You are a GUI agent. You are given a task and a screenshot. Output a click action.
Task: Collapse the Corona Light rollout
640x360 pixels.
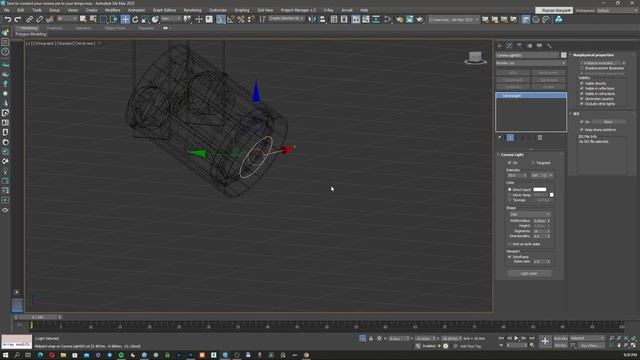[512, 155]
